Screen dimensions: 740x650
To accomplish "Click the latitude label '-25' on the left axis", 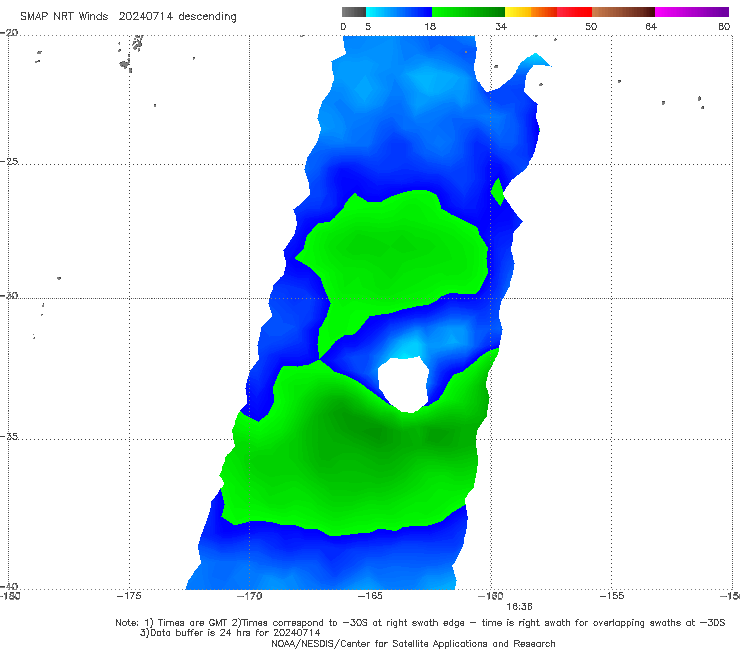I will 9,161.
